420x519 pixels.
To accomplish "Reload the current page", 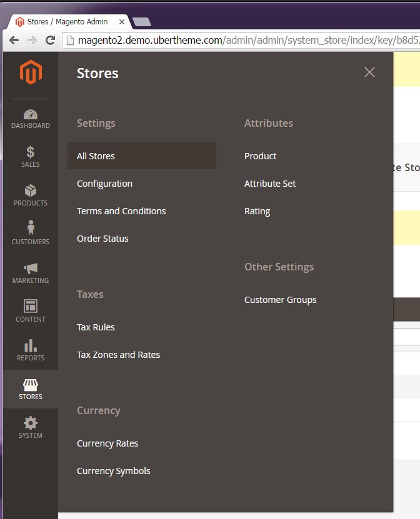I will pos(50,41).
